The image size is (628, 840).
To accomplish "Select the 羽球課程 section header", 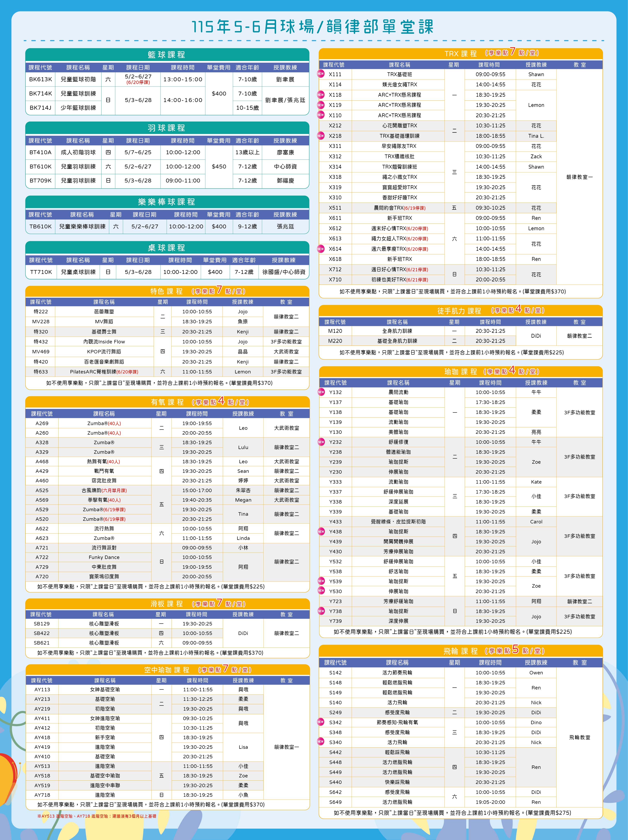I will [x=167, y=128].
